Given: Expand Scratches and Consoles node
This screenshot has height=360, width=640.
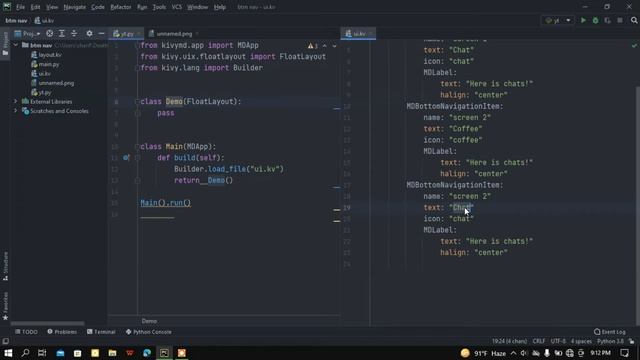Looking at the screenshot, I should (x=16, y=111).
